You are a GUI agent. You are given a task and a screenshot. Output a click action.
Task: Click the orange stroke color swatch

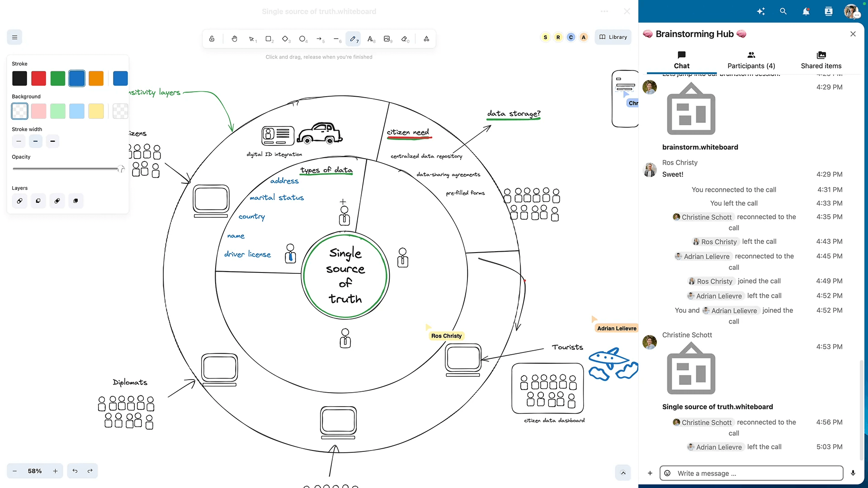[97, 78]
